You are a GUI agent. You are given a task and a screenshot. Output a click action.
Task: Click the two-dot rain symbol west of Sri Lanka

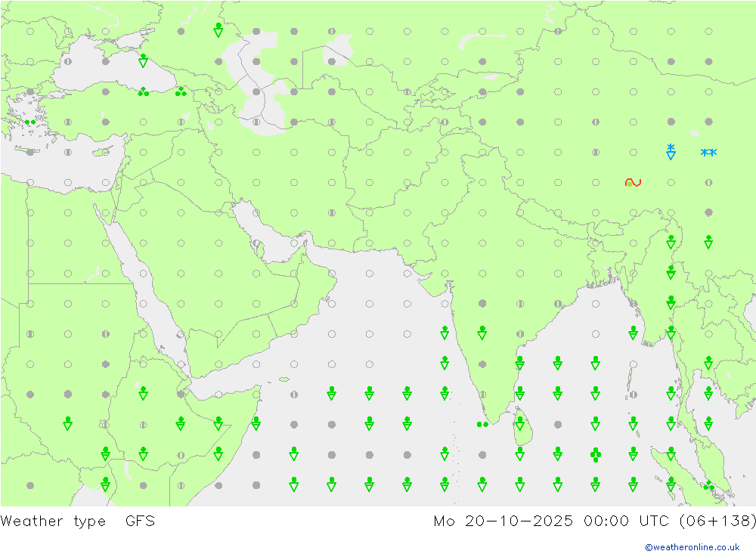tap(482, 424)
